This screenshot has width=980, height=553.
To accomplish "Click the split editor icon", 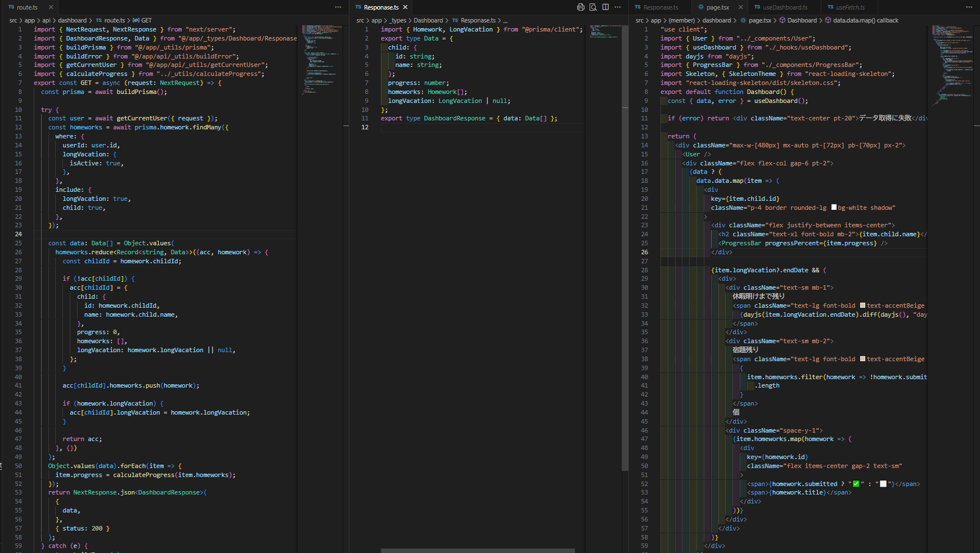I will [x=605, y=7].
